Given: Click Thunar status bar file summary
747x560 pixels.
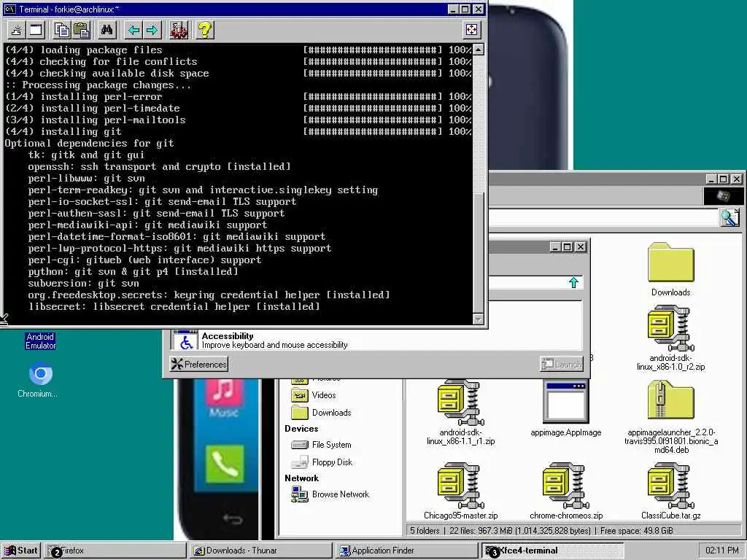Looking at the screenshot, I should pos(541,531).
